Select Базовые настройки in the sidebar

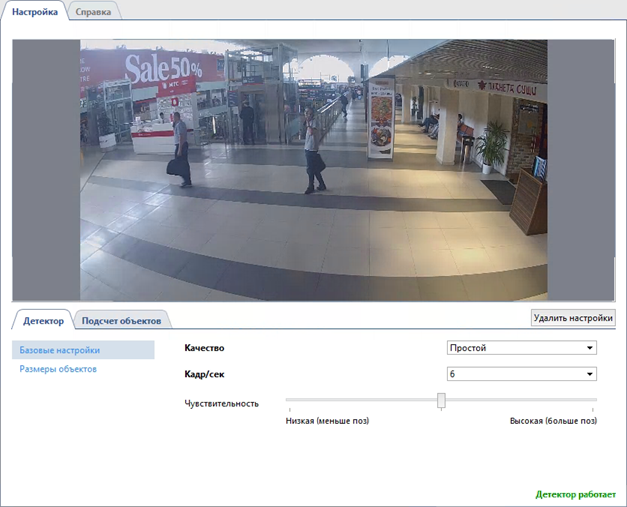(x=60, y=351)
